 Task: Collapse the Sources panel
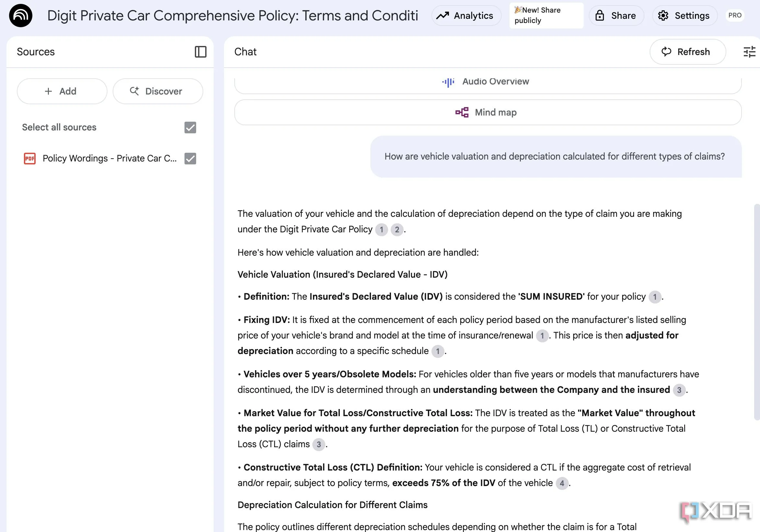(x=200, y=52)
